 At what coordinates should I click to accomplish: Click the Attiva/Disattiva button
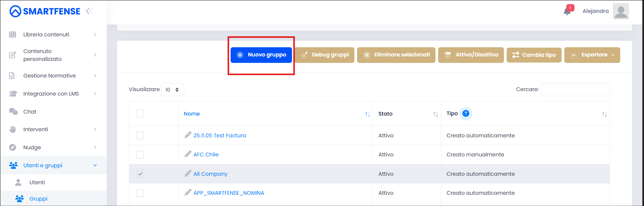471,55
